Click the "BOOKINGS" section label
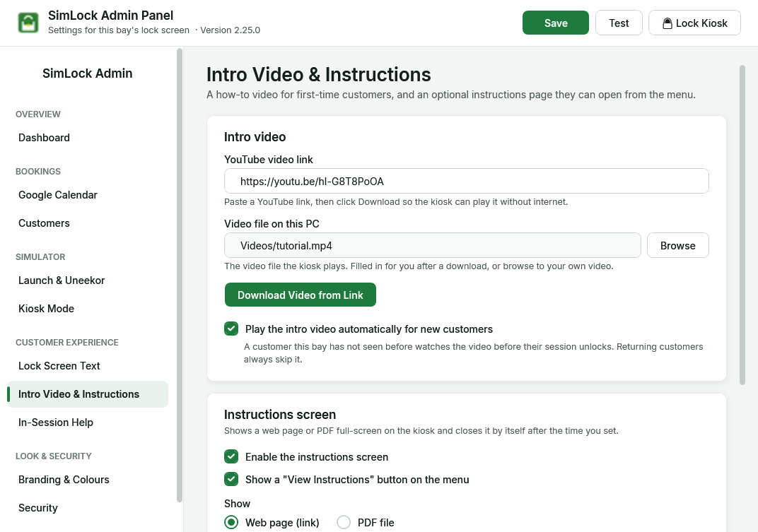The width and height of the screenshot is (758, 532). coord(38,172)
